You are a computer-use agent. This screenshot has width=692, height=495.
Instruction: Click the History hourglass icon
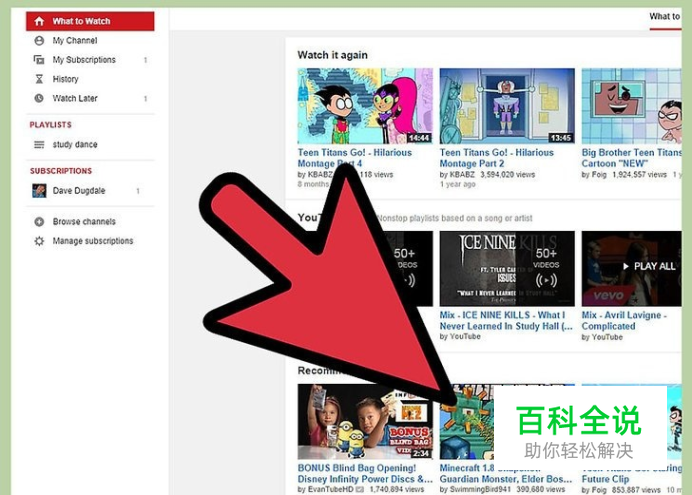(39, 79)
